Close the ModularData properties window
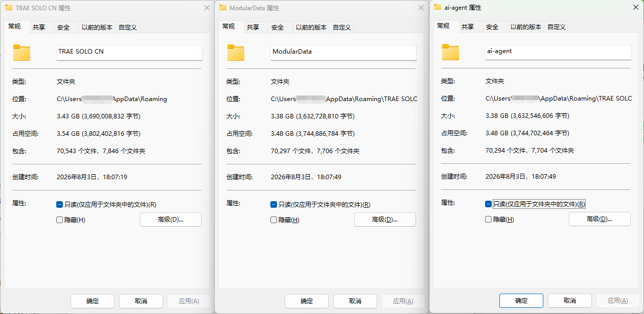This screenshot has width=644, height=314. point(421,8)
